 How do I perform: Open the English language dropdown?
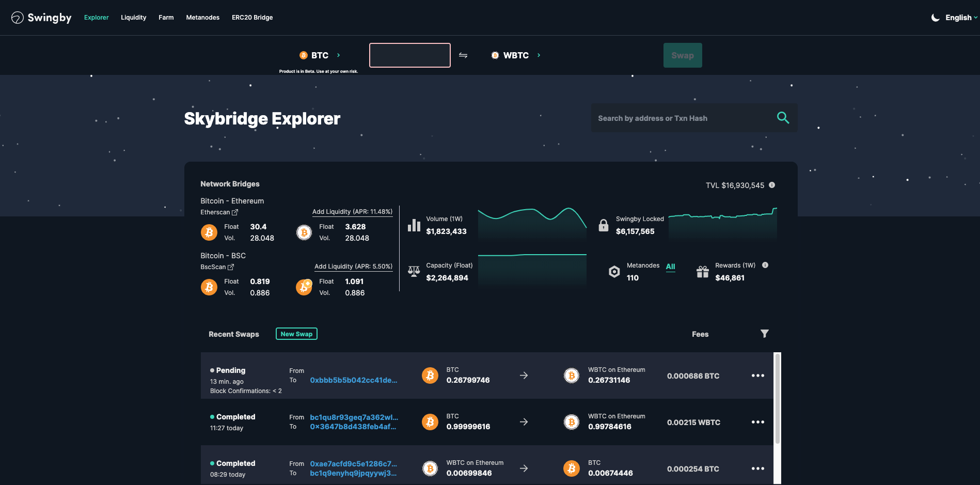click(x=961, y=18)
